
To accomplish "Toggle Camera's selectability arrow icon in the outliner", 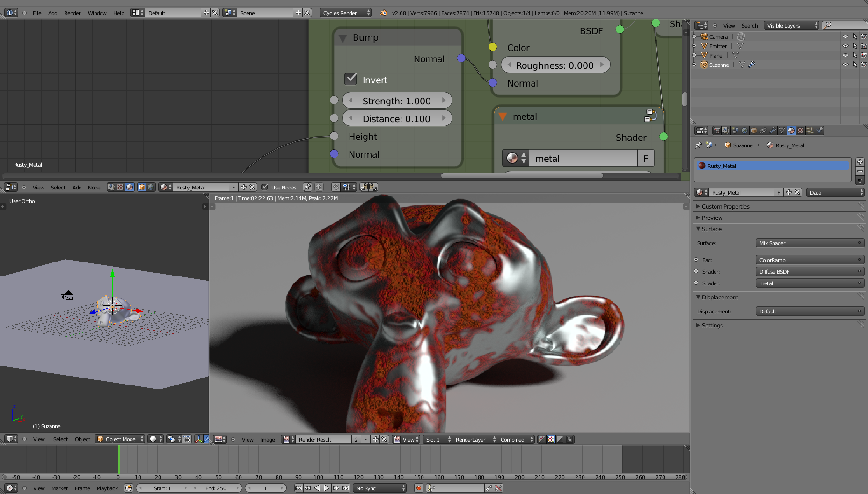I will click(x=854, y=36).
